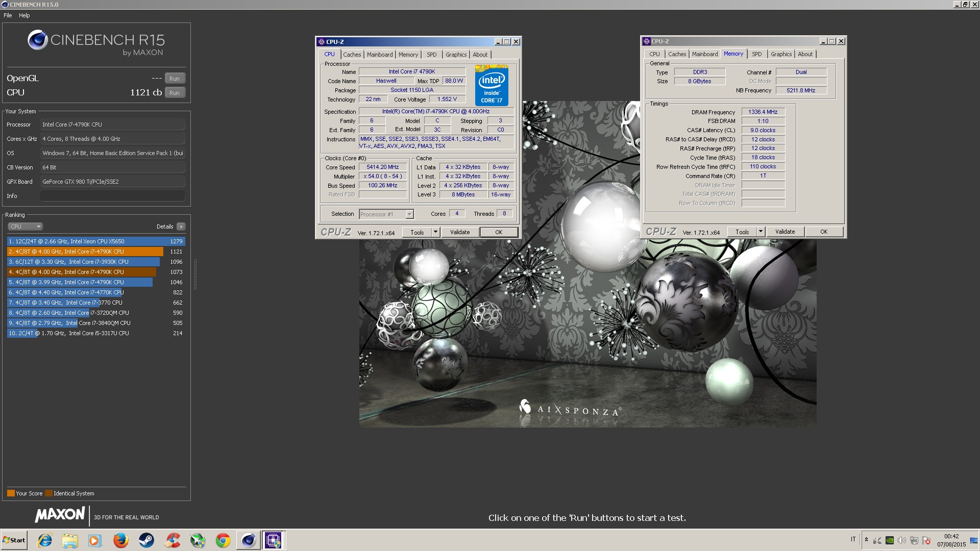
Task: Switch to Cinebench taskbar button
Action: pyautogui.click(x=248, y=540)
